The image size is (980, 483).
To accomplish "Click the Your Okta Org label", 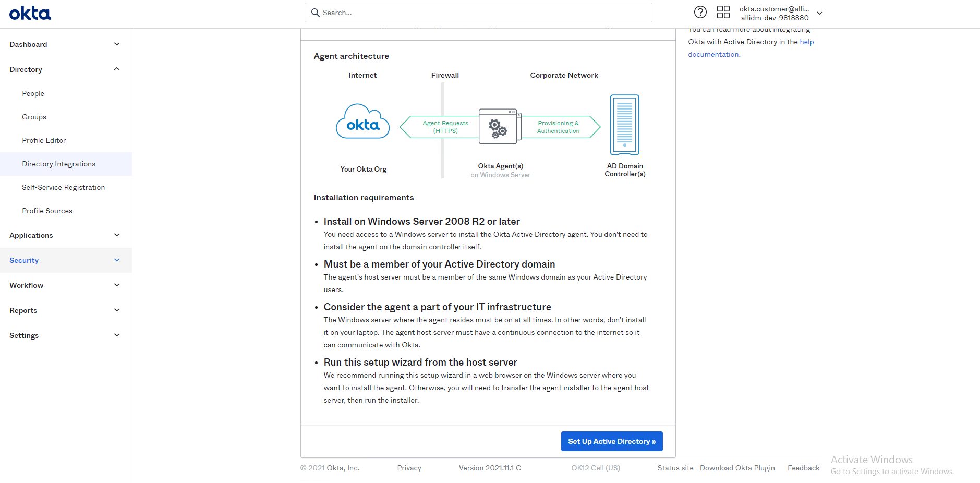I will tap(364, 169).
